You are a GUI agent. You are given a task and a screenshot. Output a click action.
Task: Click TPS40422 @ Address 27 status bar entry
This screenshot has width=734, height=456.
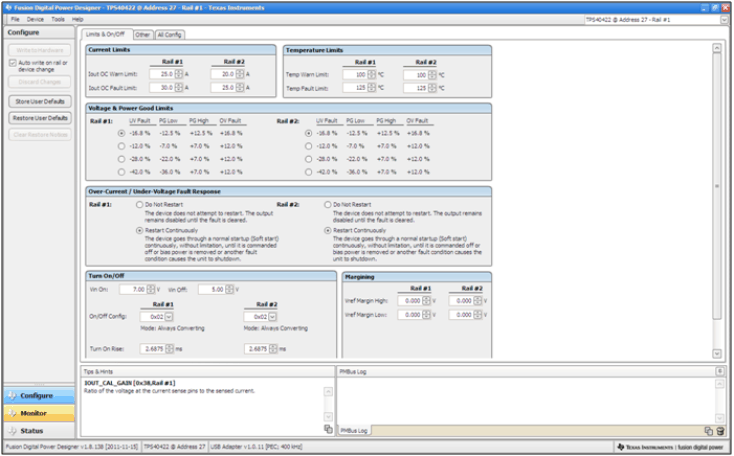[174, 447]
